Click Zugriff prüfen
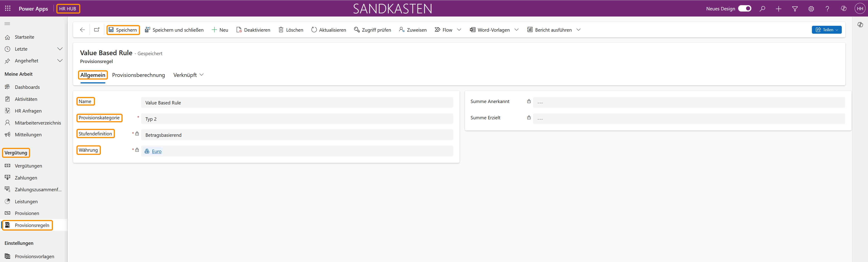Viewport: 868px width, 262px height. 372,30
